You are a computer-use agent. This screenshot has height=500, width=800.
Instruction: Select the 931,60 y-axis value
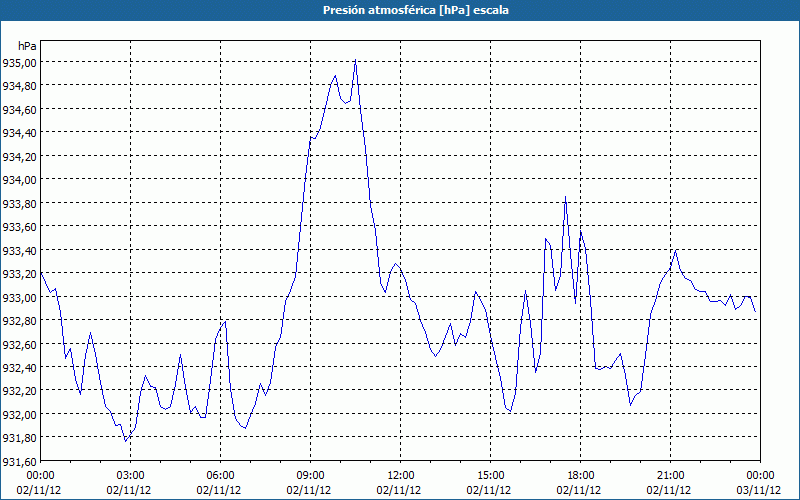(19, 462)
